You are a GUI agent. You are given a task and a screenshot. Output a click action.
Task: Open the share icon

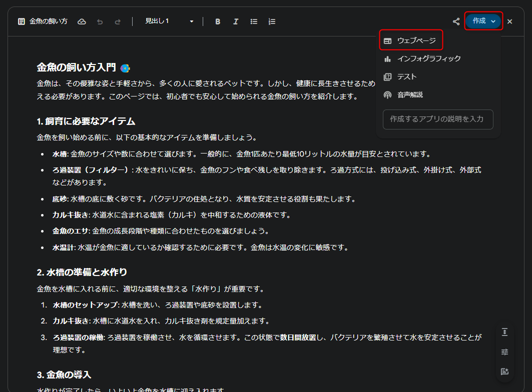(456, 21)
